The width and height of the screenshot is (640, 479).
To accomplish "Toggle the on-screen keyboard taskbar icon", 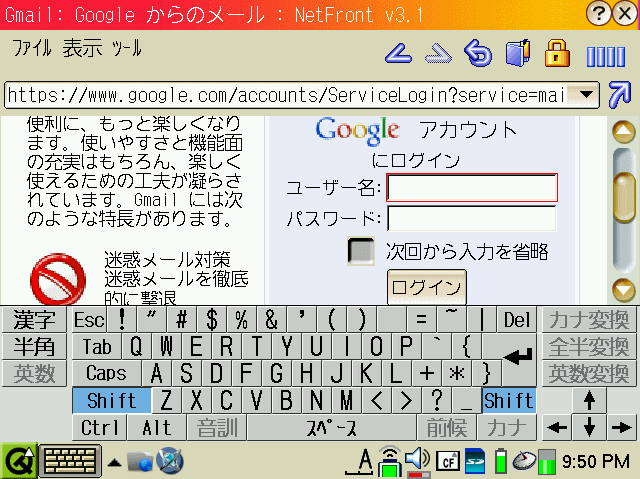I will point(70,461).
